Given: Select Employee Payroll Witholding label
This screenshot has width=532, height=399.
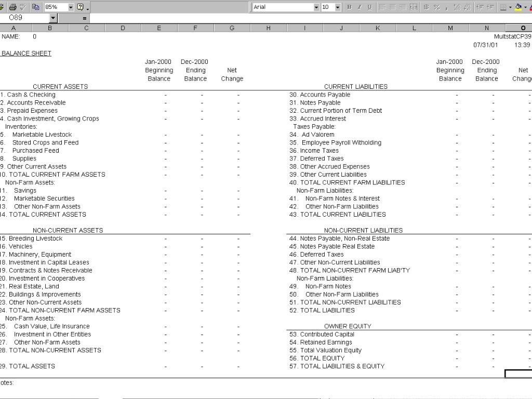Looking at the screenshot, I should [341, 142].
